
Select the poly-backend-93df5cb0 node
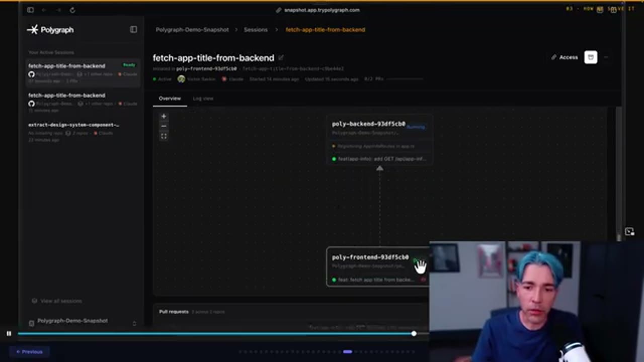(x=380, y=140)
